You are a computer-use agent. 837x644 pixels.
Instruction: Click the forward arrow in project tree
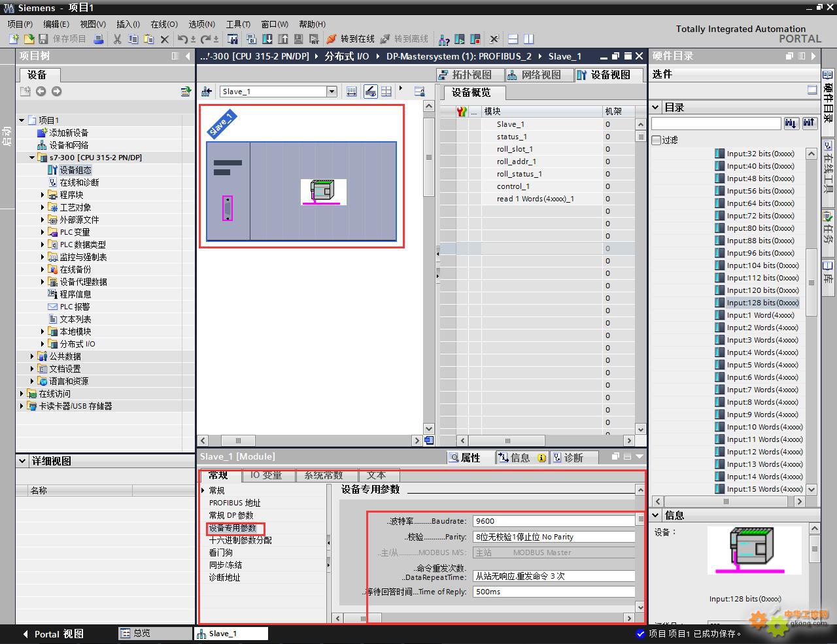pyautogui.click(x=56, y=92)
